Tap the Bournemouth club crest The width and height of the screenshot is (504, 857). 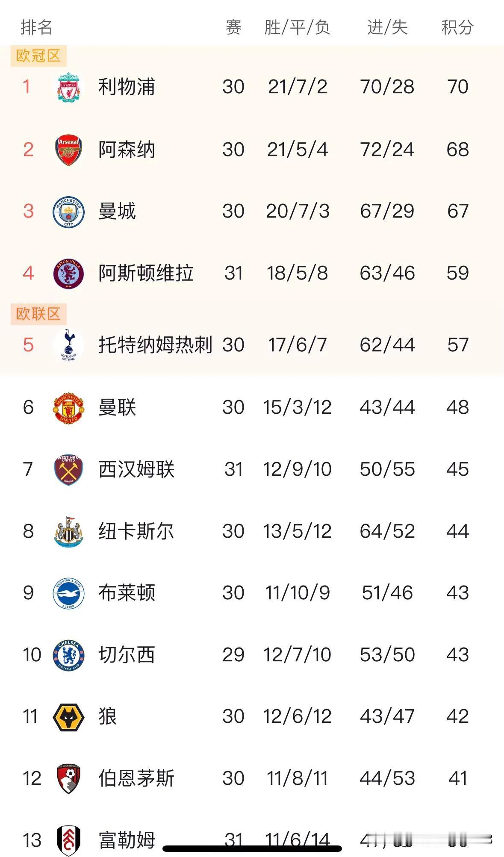[x=68, y=779]
